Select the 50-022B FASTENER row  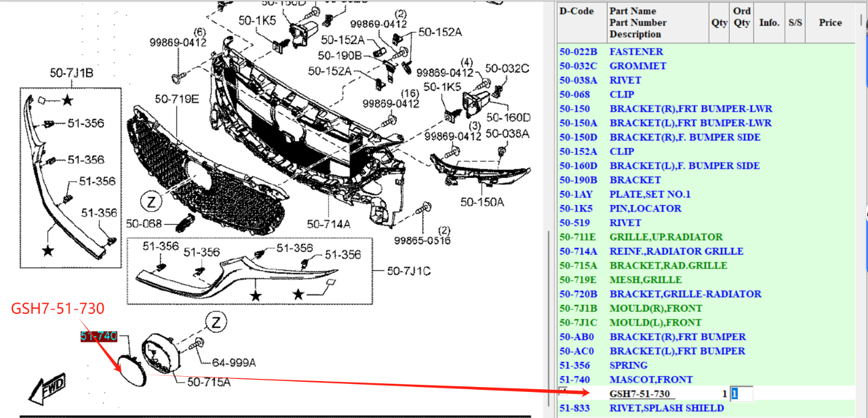(x=706, y=52)
